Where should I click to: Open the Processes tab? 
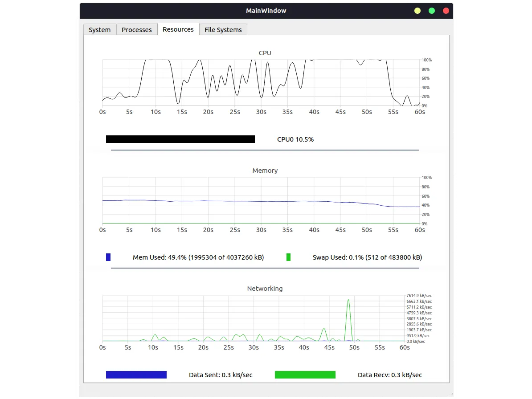click(x=137, y=29)
